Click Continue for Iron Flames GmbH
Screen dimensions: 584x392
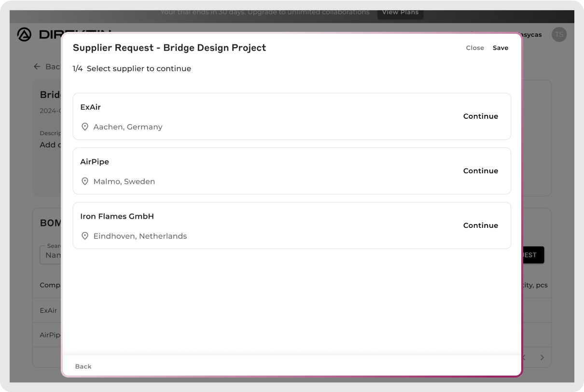(480, 225)
